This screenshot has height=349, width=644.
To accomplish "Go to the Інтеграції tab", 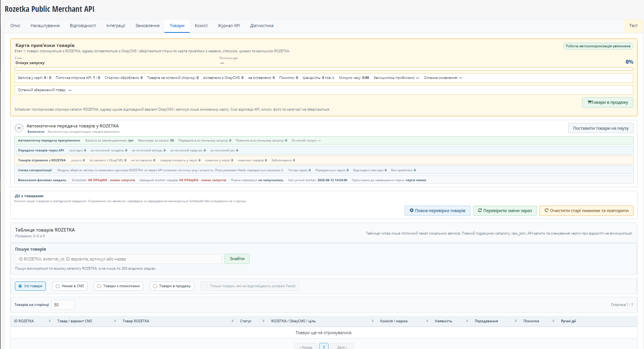I will pyautogui.click(x=116, y=26).
